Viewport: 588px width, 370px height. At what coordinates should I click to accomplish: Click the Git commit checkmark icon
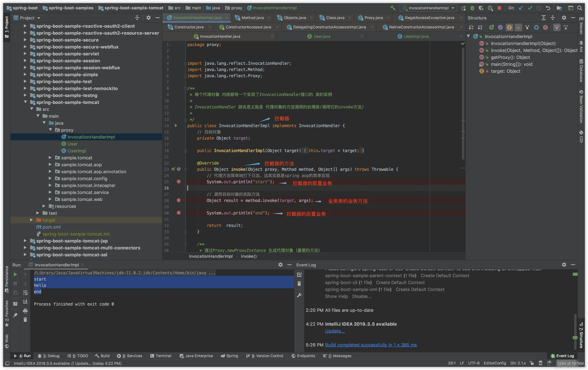coord(530,8)
